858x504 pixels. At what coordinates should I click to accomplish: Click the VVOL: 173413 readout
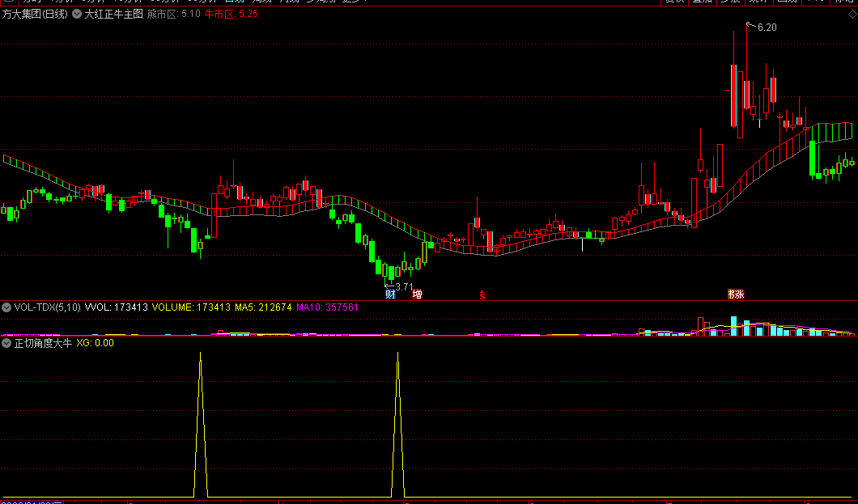click(117, 307)
